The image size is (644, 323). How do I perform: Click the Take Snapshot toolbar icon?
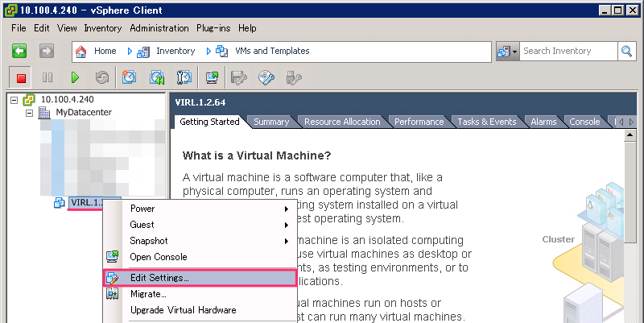click(x=129, y=77)
